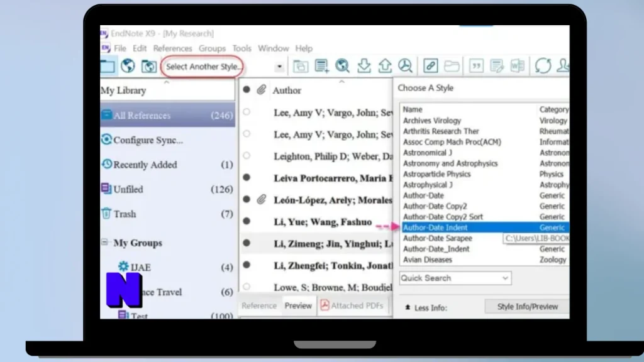Click EndNote icon left of File menu

coord(106,48)
